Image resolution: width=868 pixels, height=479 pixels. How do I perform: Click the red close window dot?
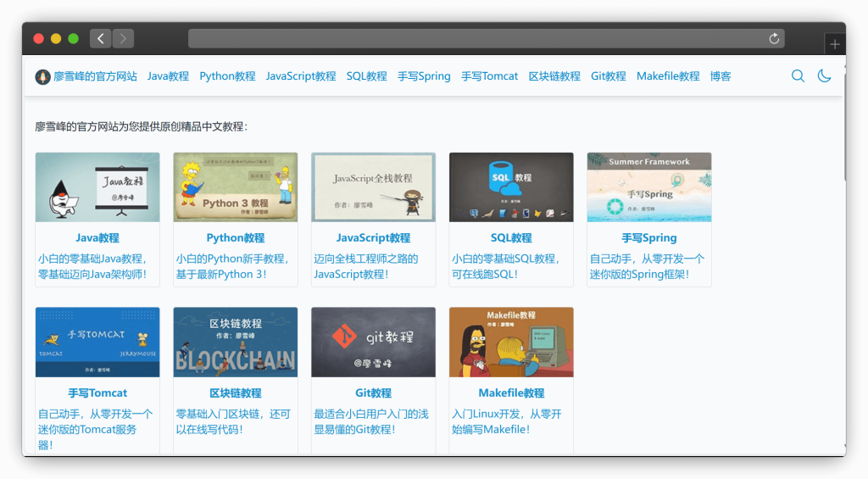point(38,38)
